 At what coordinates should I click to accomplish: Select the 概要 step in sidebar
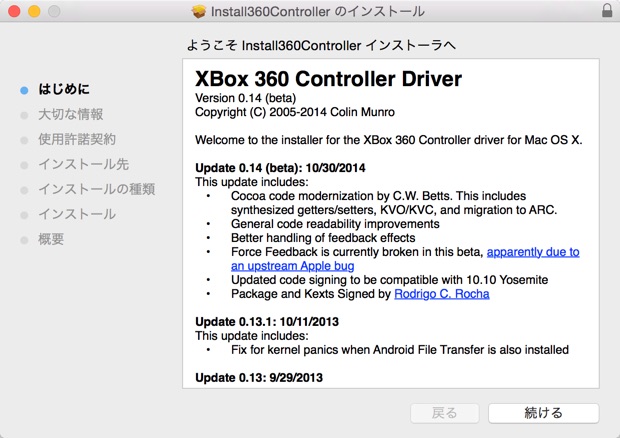(x=51, y=239)
